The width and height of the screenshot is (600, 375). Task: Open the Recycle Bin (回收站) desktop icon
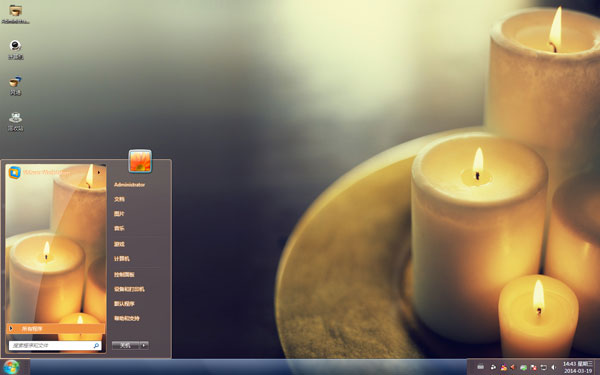[x=15, y=122]
